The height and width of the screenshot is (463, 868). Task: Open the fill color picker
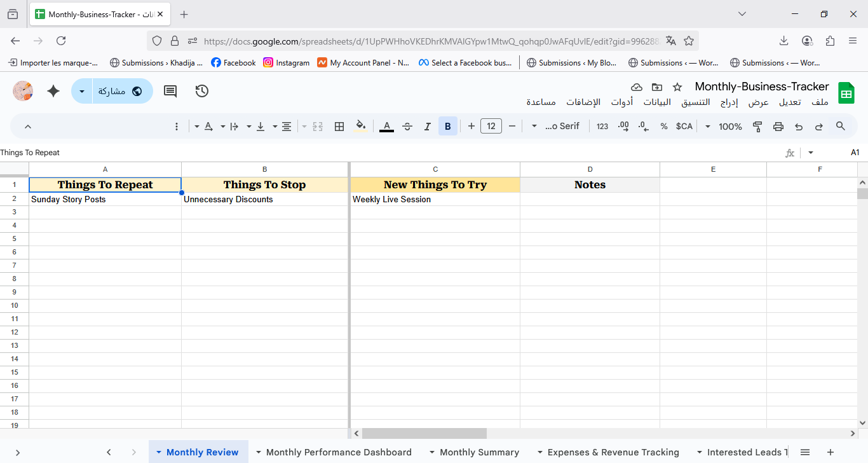(360, 127)
